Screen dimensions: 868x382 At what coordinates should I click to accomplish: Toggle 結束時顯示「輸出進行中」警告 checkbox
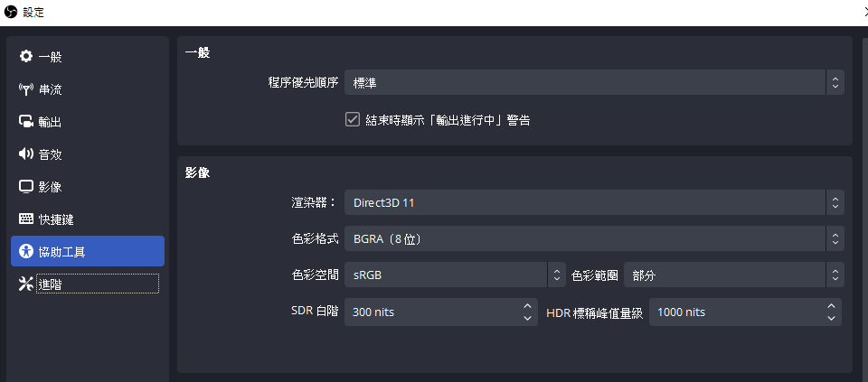(x=353, y=119)
